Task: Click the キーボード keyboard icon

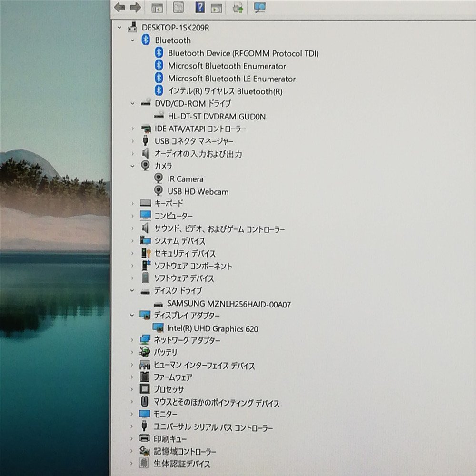Action: 146,203
